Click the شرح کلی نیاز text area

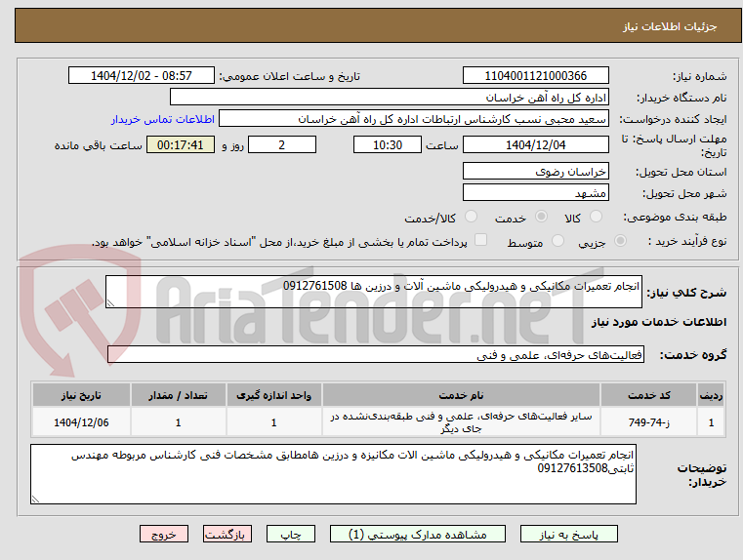click(373, 292)
